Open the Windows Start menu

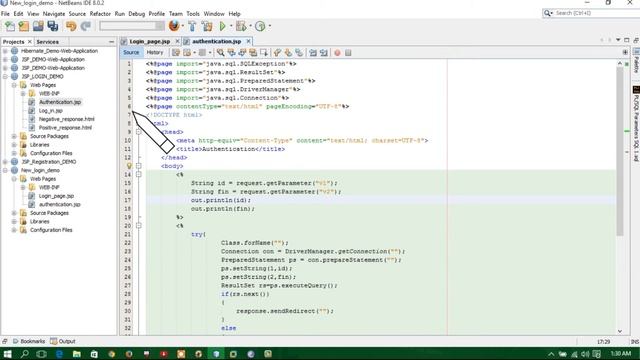tap(7, 353)
